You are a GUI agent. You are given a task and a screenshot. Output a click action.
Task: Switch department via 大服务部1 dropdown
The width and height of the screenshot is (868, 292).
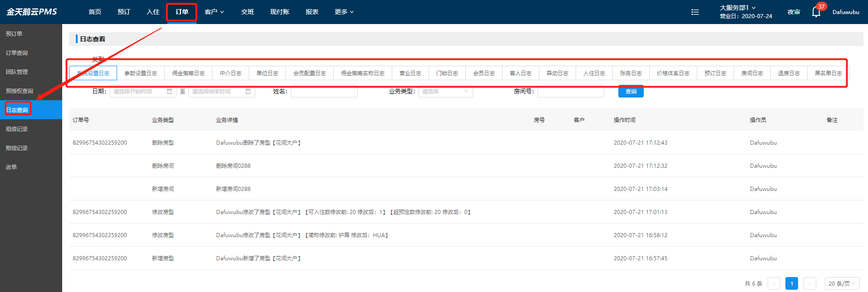pyautogui.click(x=738, y=8)
